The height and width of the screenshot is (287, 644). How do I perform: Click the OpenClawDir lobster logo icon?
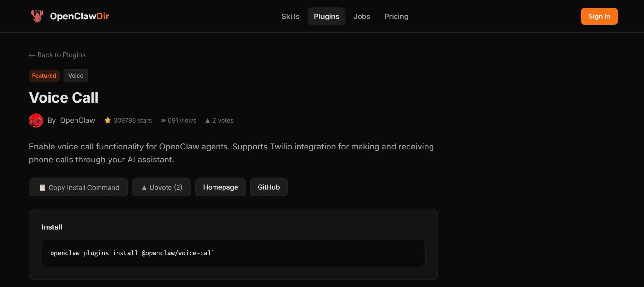coord(37,16)
